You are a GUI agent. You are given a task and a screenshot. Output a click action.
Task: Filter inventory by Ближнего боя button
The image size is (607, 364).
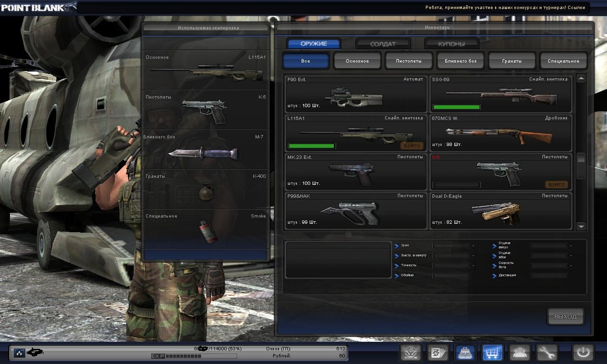tap(460, 61)
